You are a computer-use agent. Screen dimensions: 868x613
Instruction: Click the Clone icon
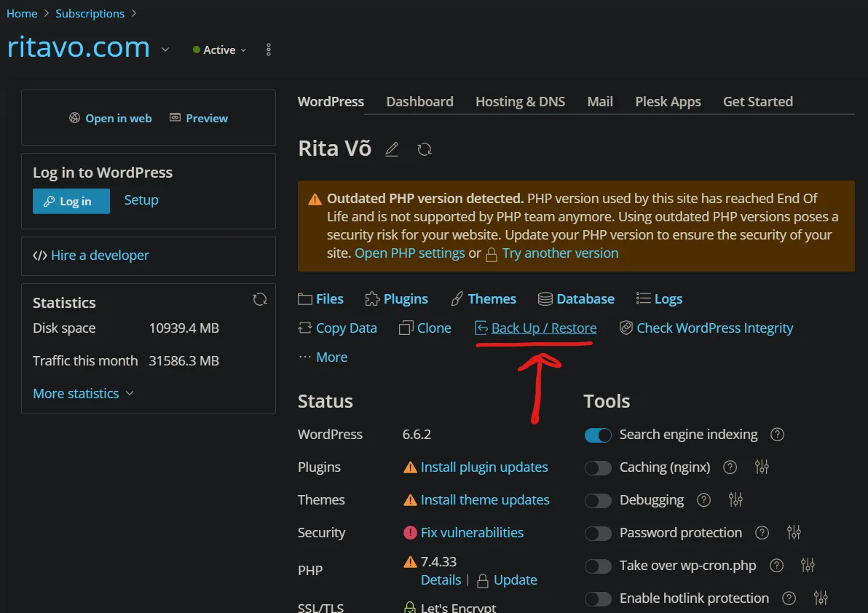pyautogui.click(x=406, y=328)
